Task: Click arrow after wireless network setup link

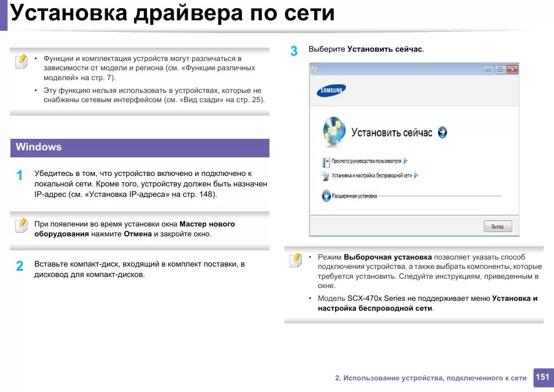Action: point(416,175)
